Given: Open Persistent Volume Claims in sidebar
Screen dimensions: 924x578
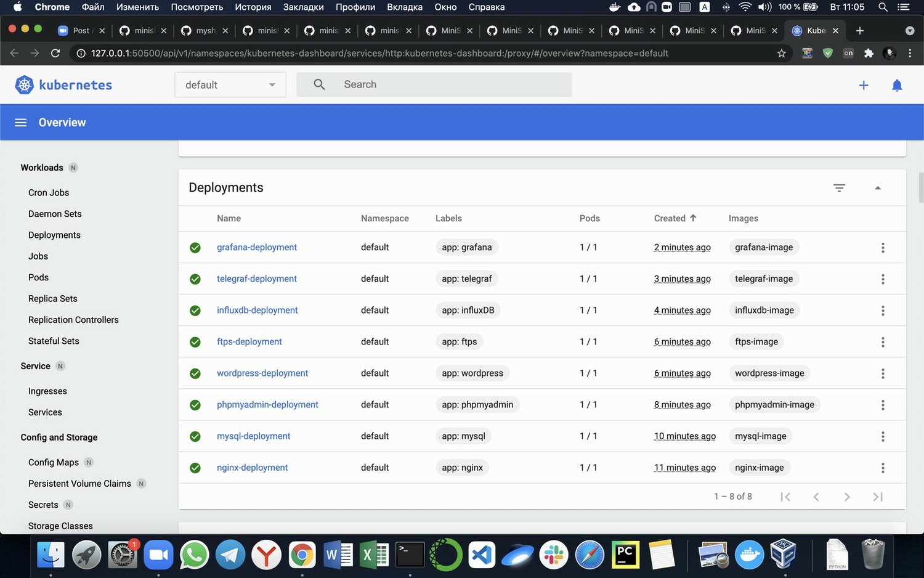Looking at the screenshot, I should [79, 483].
